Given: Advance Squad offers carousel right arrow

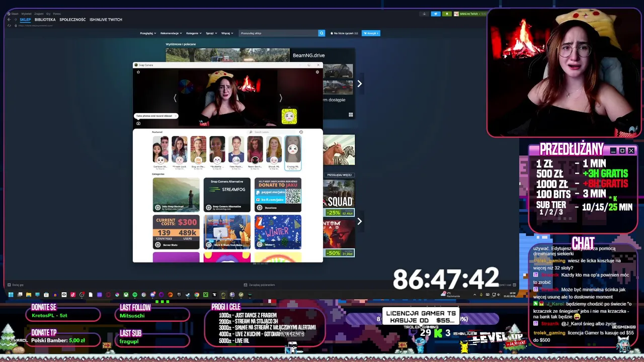Looking at the screenshot, I should [359, 221].
